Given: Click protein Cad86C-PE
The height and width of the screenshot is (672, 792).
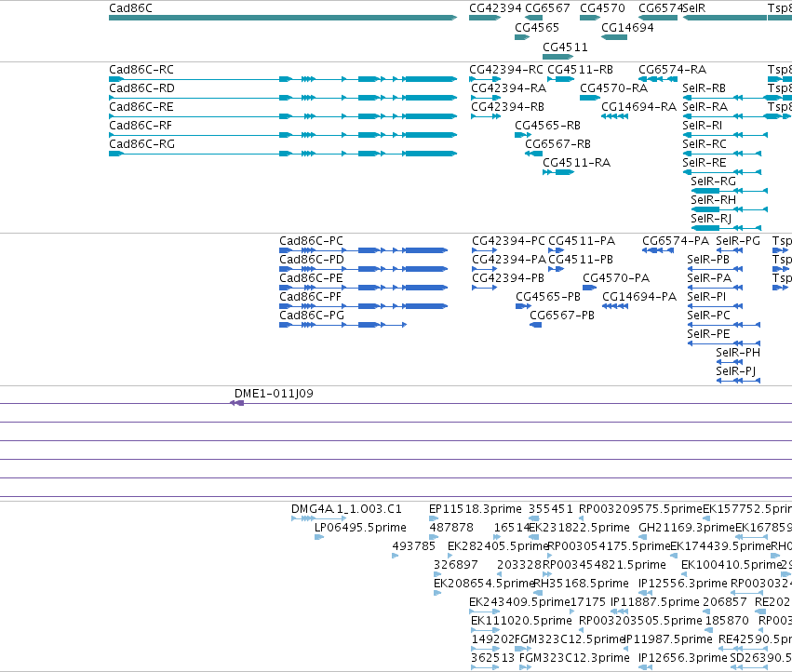Looking at the screenshot, I should 364,288.
